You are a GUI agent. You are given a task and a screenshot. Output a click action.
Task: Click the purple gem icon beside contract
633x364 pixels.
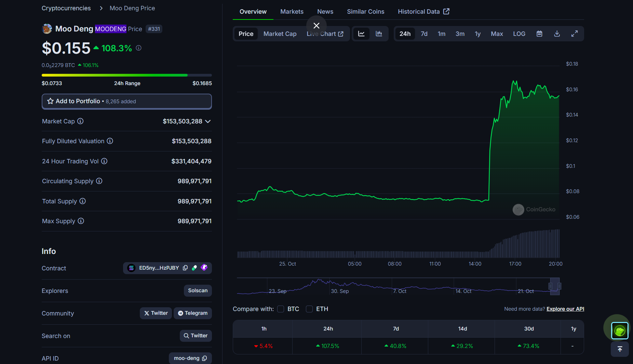pos(204,268)
